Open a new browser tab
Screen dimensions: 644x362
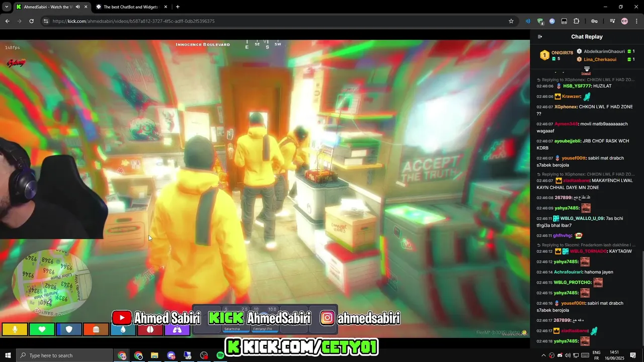(178, 7)
